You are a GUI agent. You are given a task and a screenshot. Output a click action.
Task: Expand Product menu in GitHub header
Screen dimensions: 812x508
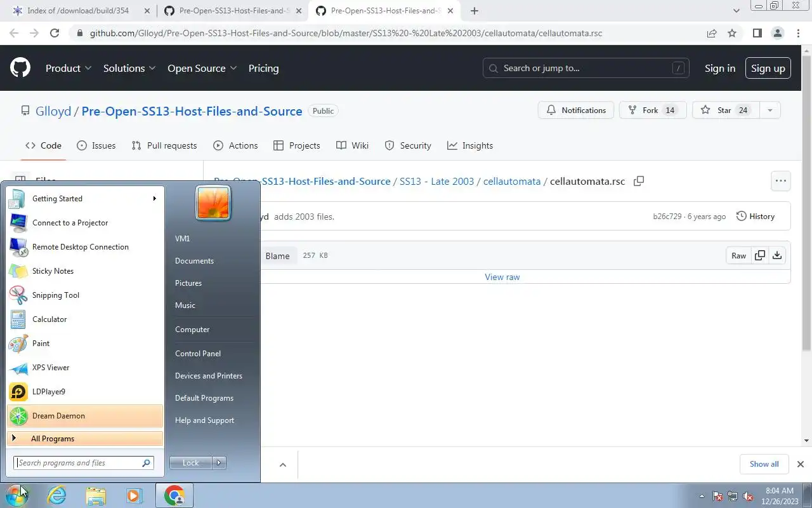(x=69, y=68)
